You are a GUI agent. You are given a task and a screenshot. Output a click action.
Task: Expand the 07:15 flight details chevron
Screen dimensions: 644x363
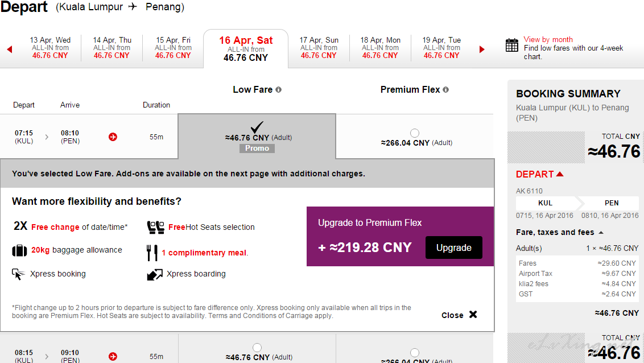coord(47,137)
